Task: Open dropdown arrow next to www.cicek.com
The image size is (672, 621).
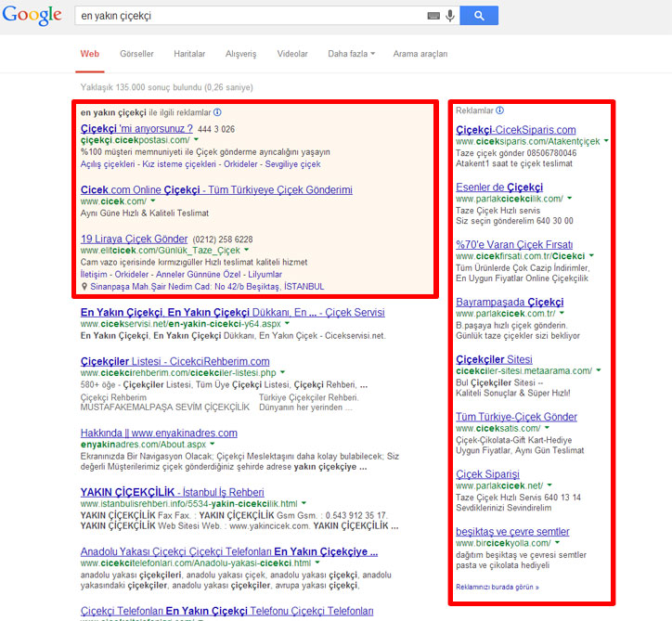Action: 153,201
